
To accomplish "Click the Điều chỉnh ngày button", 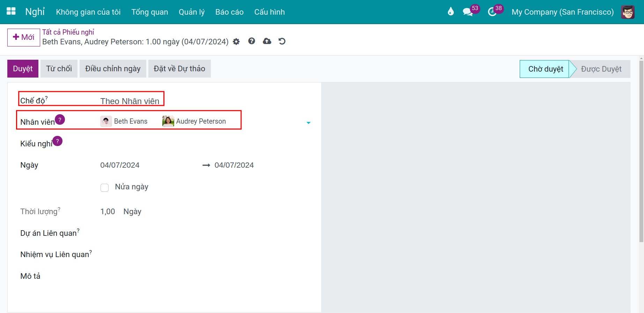I will [x=113, y=68].
